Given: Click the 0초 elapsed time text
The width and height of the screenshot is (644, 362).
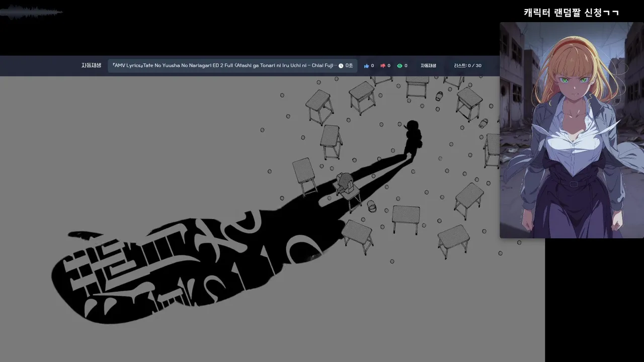Looking at the screenshot, I should tap(349, 66).
